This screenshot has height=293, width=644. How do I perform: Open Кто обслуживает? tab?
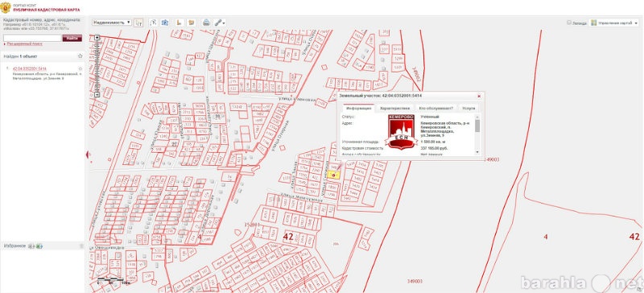[436, 108]
